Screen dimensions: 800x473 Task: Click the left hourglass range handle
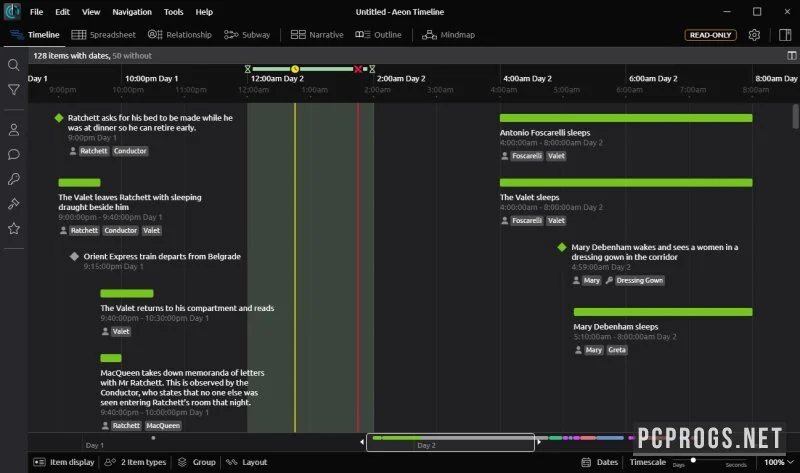[247, 69]
